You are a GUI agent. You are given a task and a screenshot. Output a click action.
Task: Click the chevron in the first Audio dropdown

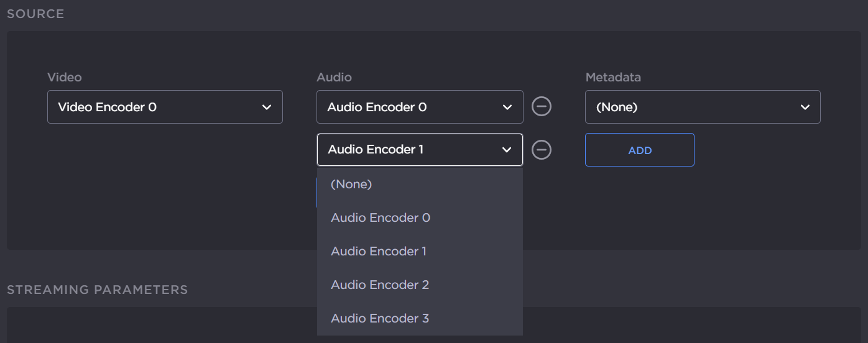[507, 107]
